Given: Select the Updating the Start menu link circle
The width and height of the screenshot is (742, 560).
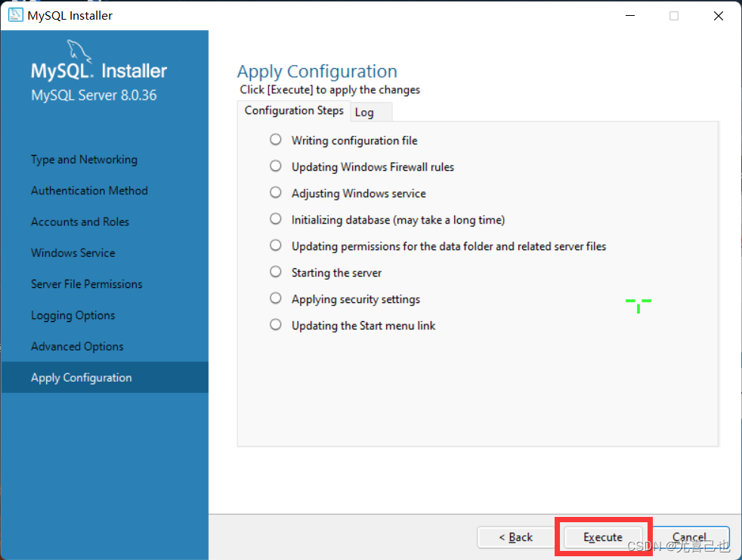Looking at the screenshot, I should click(x=275, y=325).
